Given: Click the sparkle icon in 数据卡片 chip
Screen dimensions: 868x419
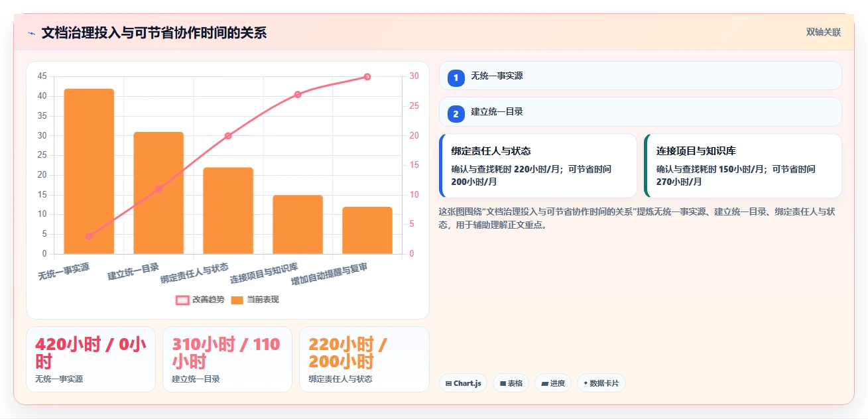Looking at the screenshot, I should [586, 383].
